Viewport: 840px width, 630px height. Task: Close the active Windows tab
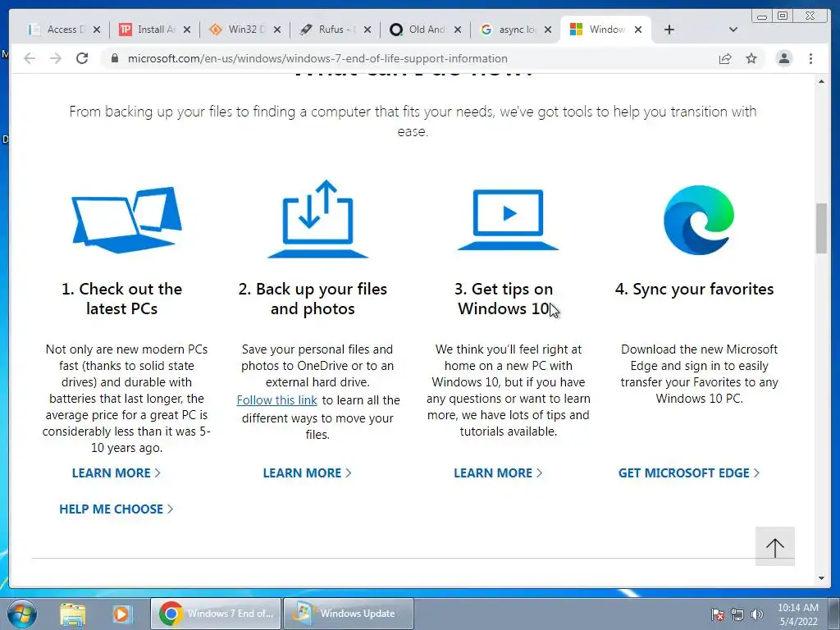(x=638, y=30)
